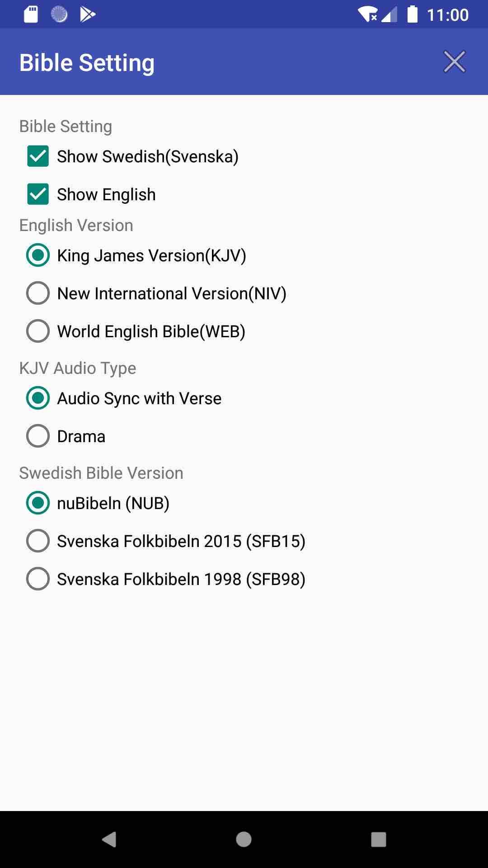Uncheck Show Swedish(Svenska) checkbox
This screenshot has width=488, height=868.
click(133, 156)
